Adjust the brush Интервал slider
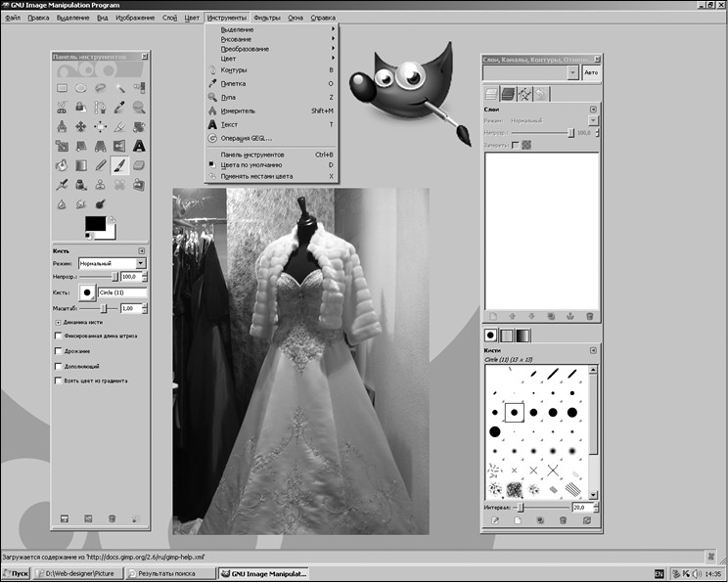The image size is (728, 583). tap(521, 508)
